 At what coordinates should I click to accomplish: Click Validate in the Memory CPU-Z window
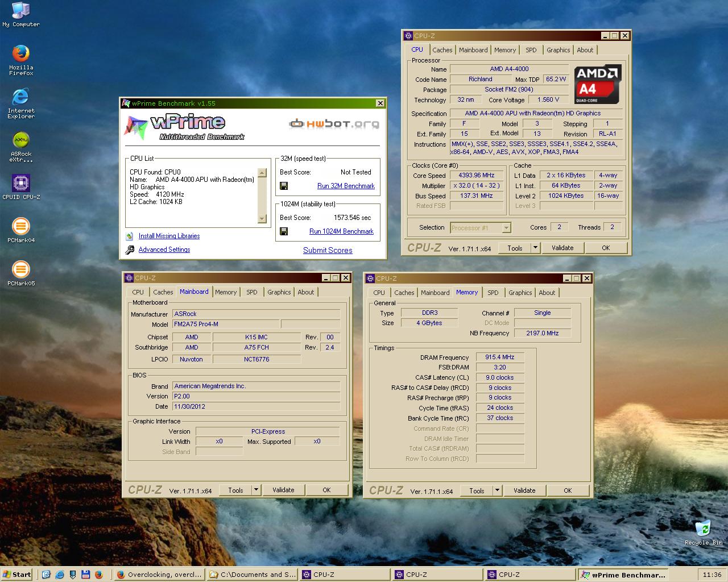524,490
